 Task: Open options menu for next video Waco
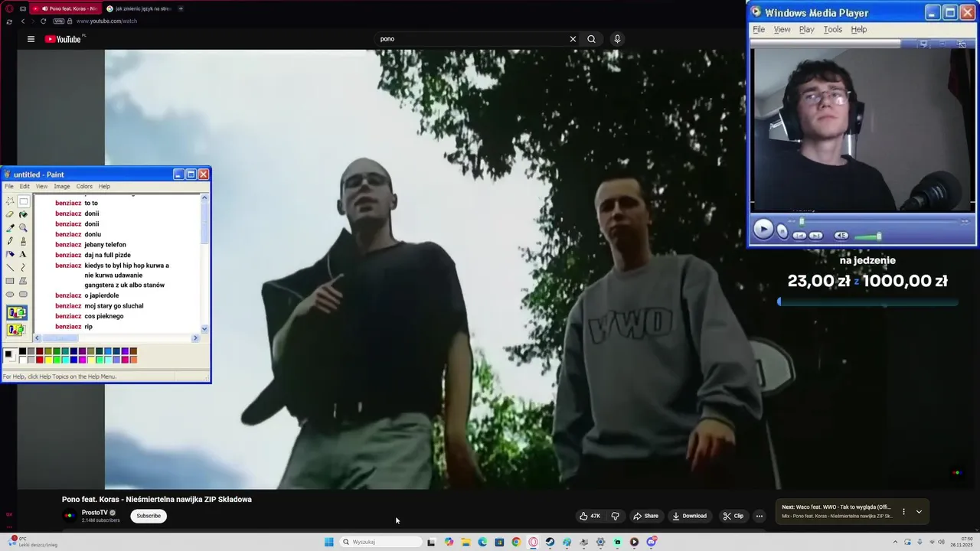[x=903, y=511]
